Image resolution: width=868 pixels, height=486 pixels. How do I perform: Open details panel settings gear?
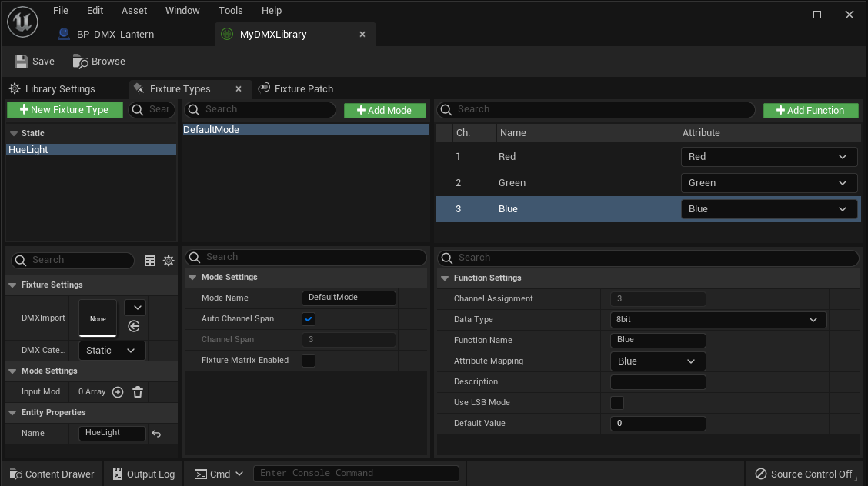click(169, 261)
